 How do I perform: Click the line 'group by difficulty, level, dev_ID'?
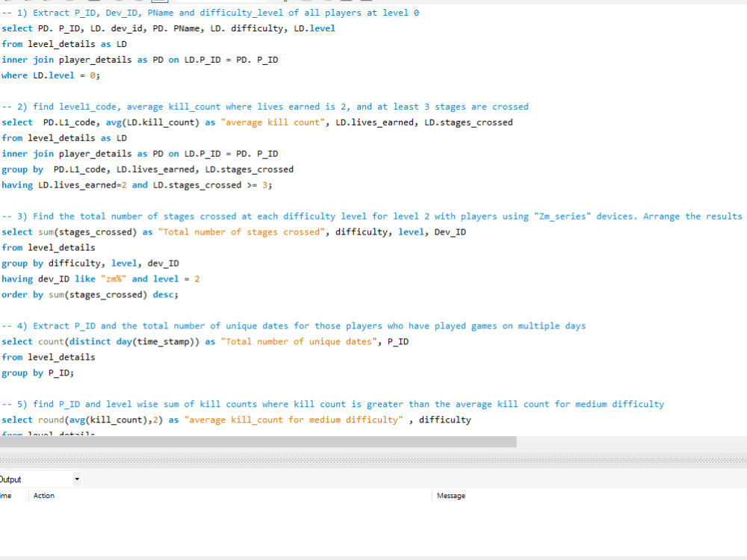tap(90, 264)
